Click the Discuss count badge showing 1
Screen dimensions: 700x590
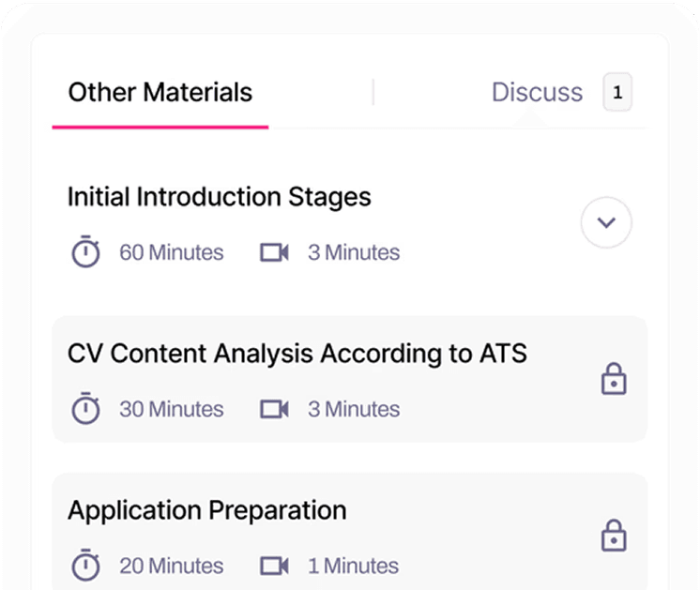[x=617, y=92]
